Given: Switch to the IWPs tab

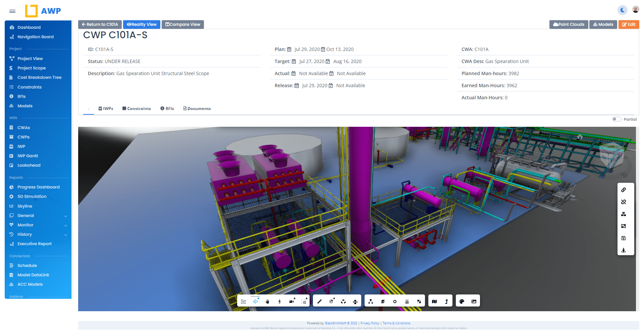Looking at the screenshot, I should click(x=106, y=109).
